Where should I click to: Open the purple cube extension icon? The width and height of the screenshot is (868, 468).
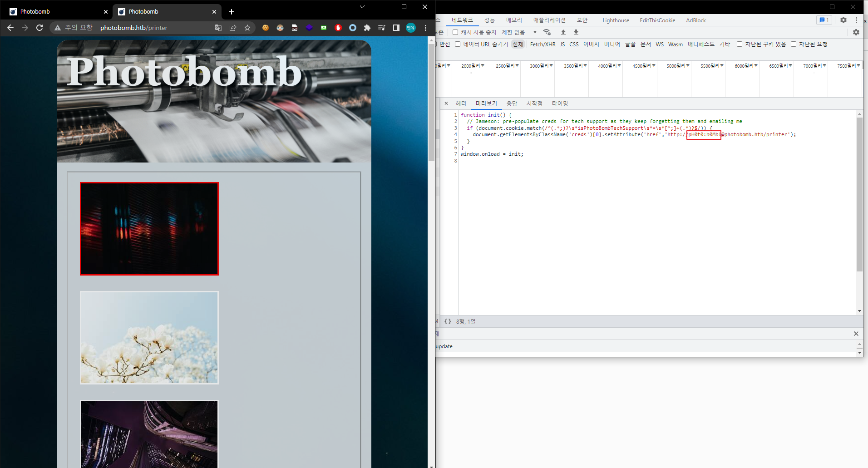(309, 28)
